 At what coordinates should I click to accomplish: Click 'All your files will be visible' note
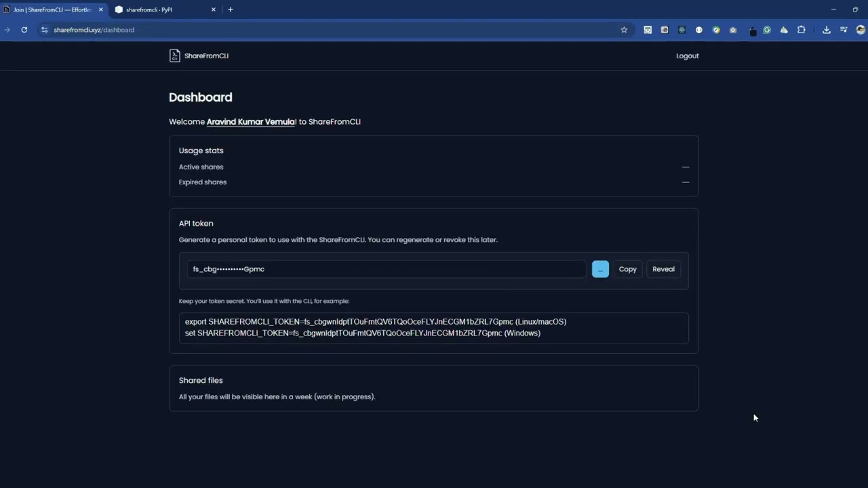point(277,396)
